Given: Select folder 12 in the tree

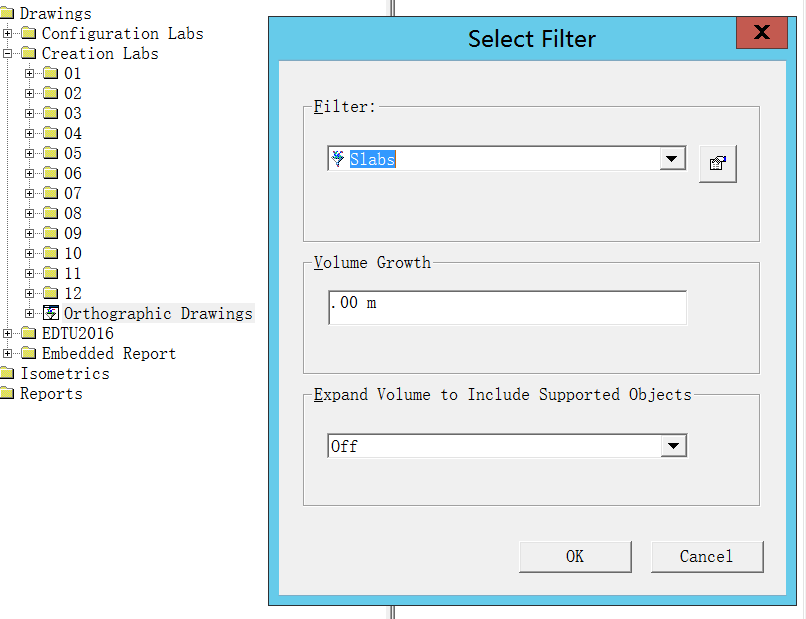Looking at the screenshot, I should tap(72, 293).
